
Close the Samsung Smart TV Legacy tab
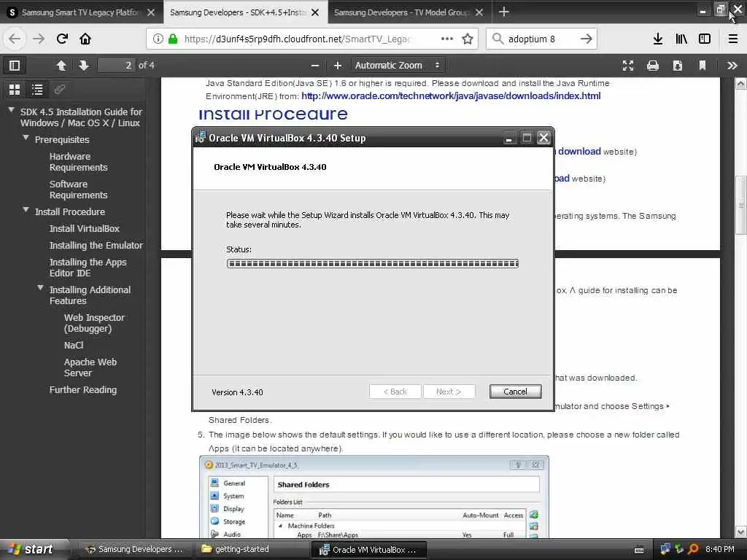pos(151,12)
